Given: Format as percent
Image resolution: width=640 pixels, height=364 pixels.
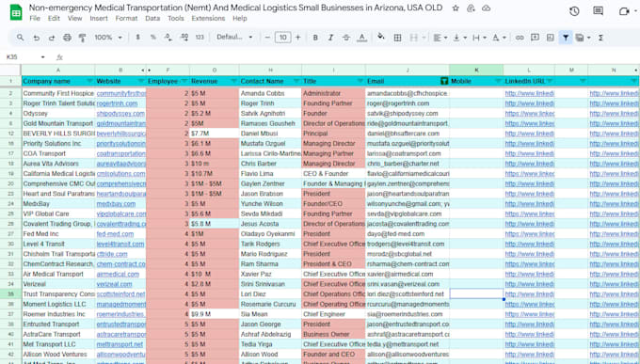Looking at the screenshot, I should 153,38.
